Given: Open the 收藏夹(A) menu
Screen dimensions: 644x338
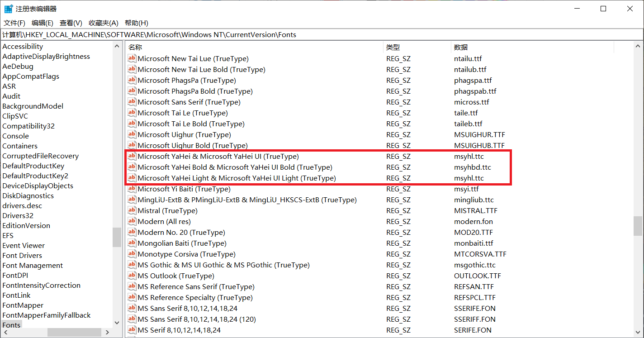Looking at the screenshot, I should 104,23.
